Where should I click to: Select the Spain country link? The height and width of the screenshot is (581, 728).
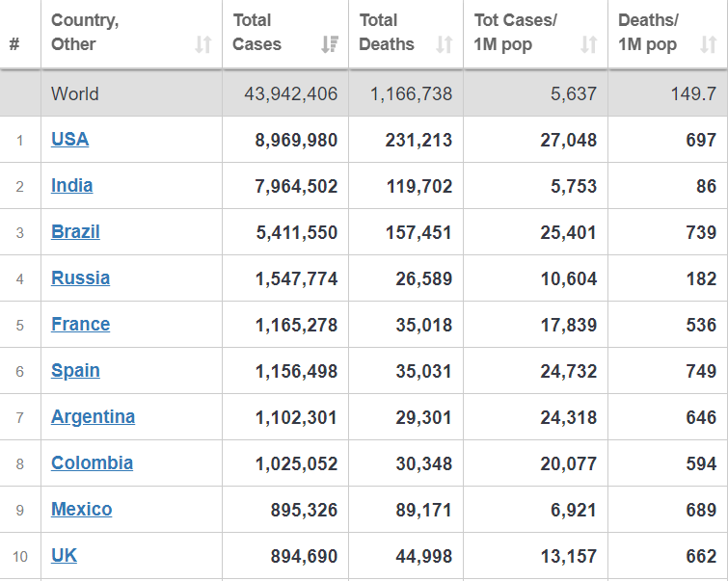pyautogui.click(x=75, y=371)
